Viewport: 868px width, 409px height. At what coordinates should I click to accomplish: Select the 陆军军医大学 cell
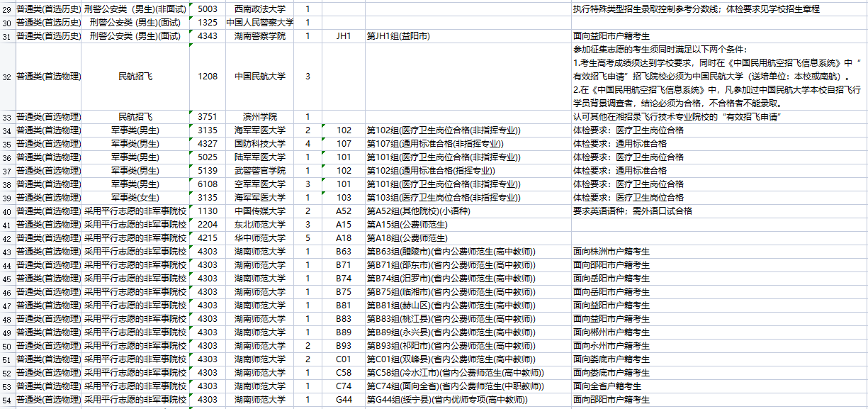(260, 157)
